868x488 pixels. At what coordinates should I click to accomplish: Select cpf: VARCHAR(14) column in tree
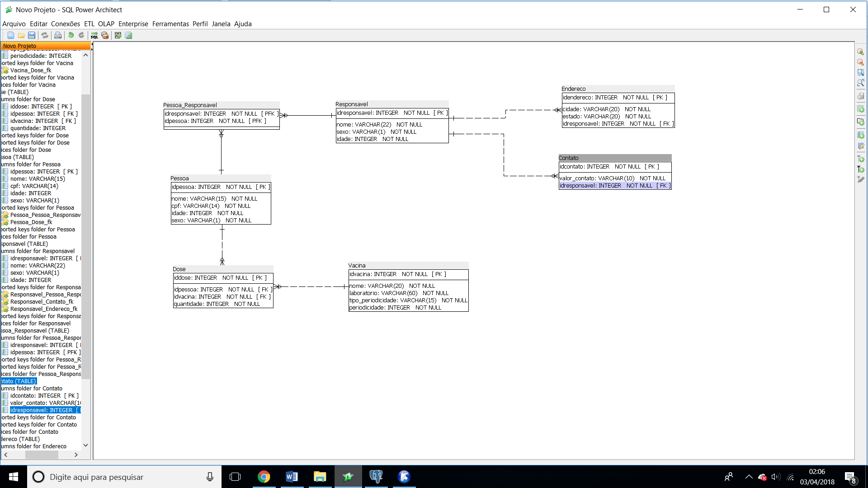pos(34,186)
